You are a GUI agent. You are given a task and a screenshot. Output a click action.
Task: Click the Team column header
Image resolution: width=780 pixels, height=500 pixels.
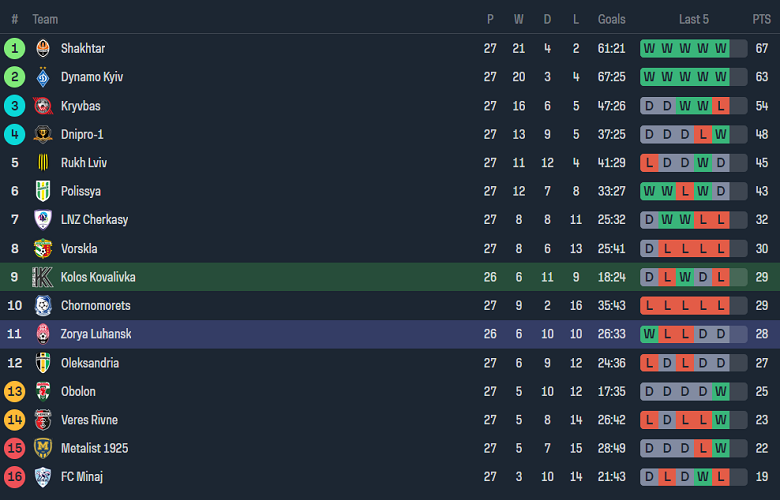coord(45,19)
